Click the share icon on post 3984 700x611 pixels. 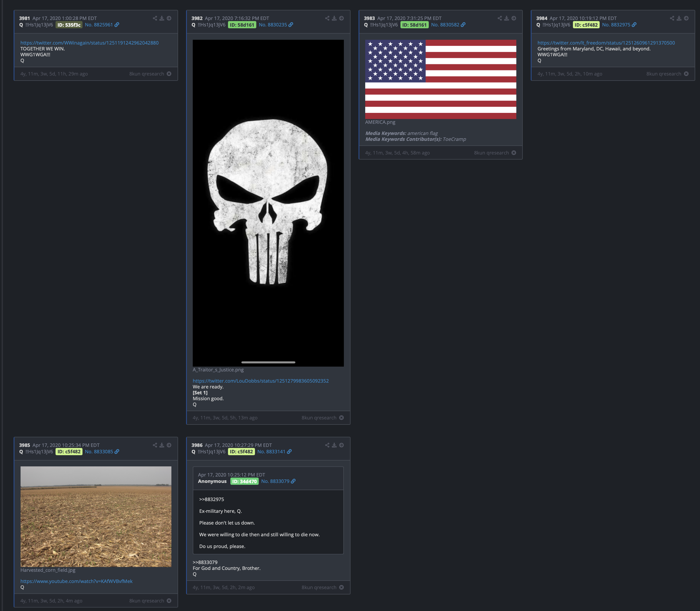click(x=672, y=18)
